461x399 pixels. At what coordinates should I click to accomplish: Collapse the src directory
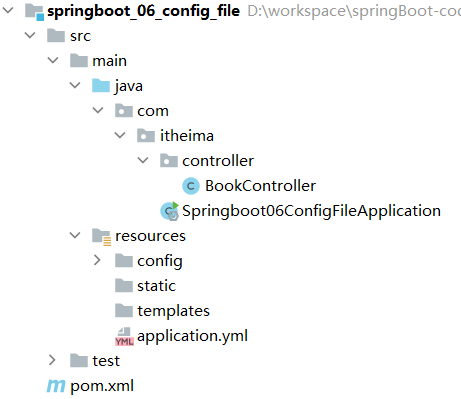[x=30, y=35]
